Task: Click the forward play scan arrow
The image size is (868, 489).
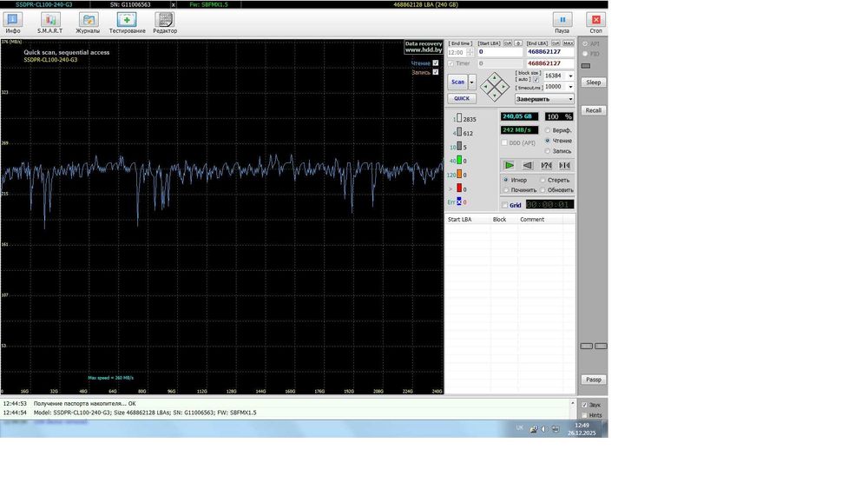Action: coord(509,165)
